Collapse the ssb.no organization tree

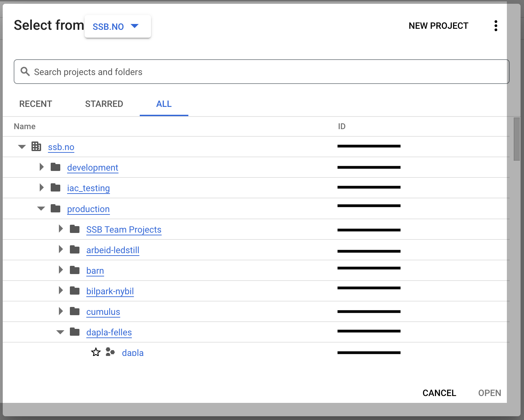pos(22,147)
